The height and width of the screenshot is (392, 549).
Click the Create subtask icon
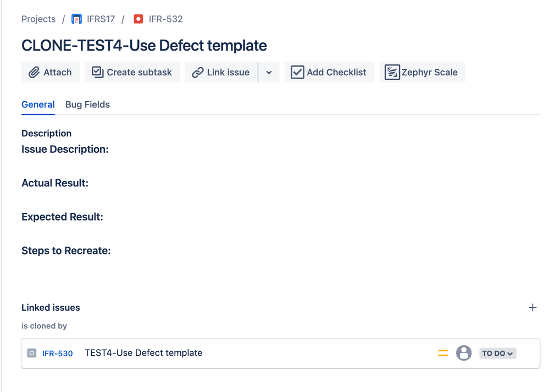tap(98, 73)
